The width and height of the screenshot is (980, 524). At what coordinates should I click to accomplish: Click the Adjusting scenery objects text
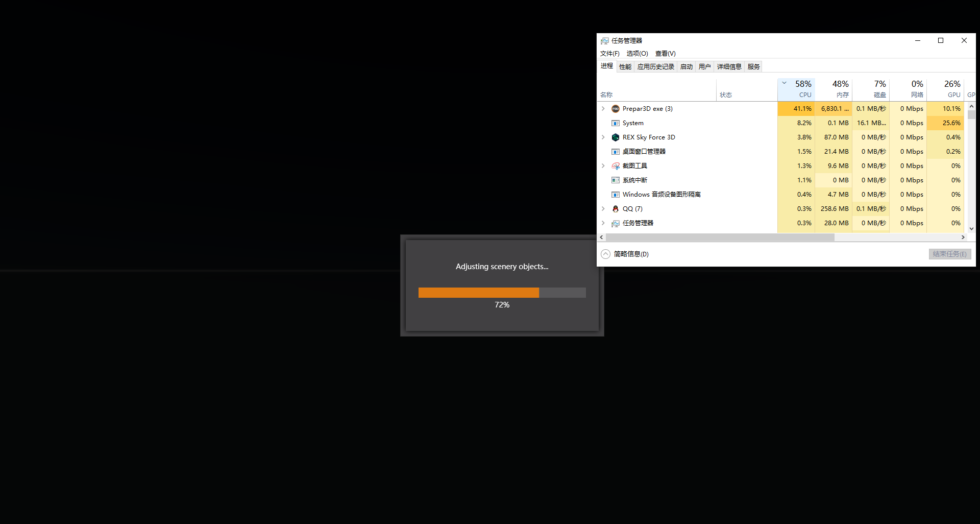point(502,267)
